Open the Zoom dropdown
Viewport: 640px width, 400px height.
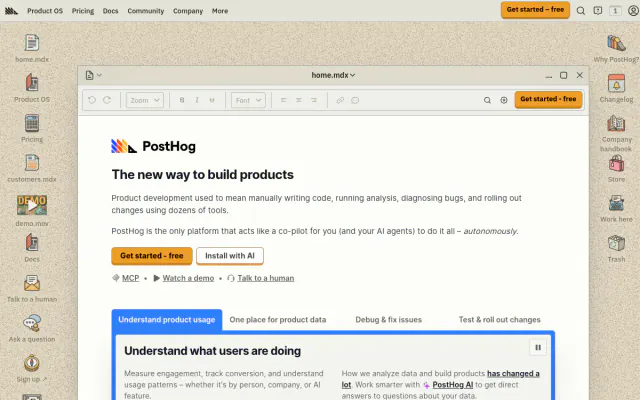[x=144, y=100]
